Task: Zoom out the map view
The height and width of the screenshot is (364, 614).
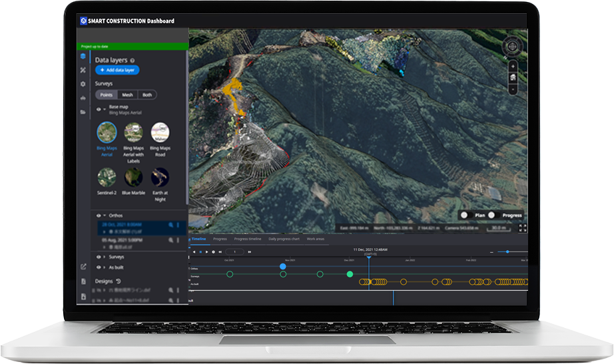Action: click(x=513, y=90)
